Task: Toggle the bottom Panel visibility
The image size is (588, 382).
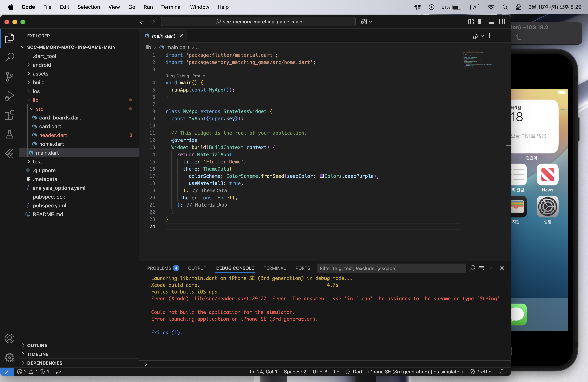Action: (x=491, y=22)
